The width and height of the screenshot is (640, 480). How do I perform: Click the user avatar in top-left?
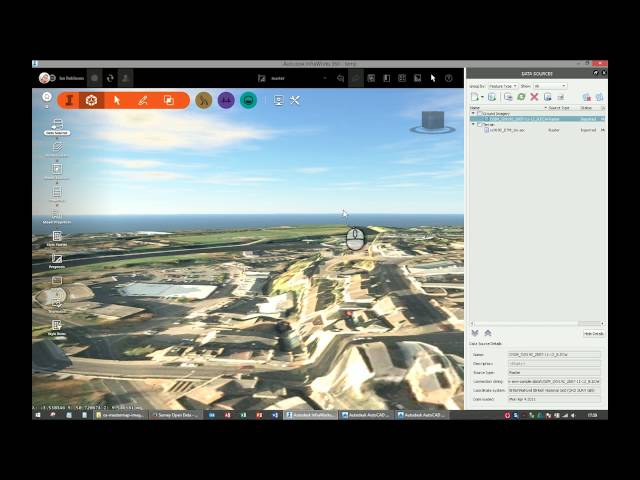(44, 78)
